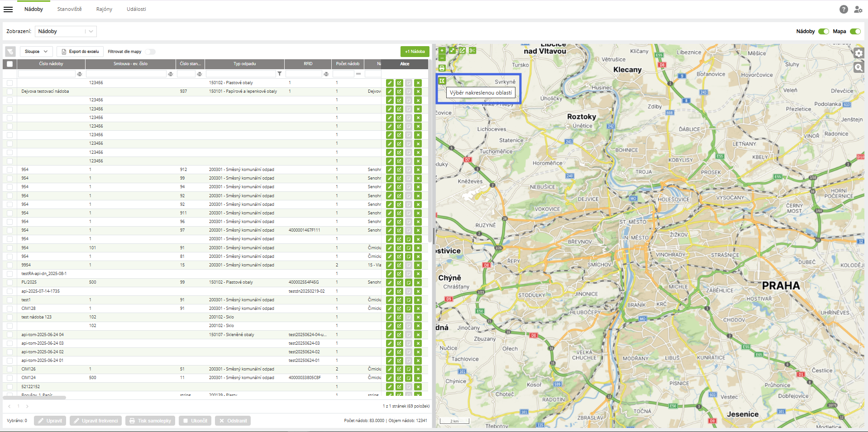The width and height of the screenshot is (868, 432).
Task: Click the scissors icon on the map
Action: coord(472,51)
